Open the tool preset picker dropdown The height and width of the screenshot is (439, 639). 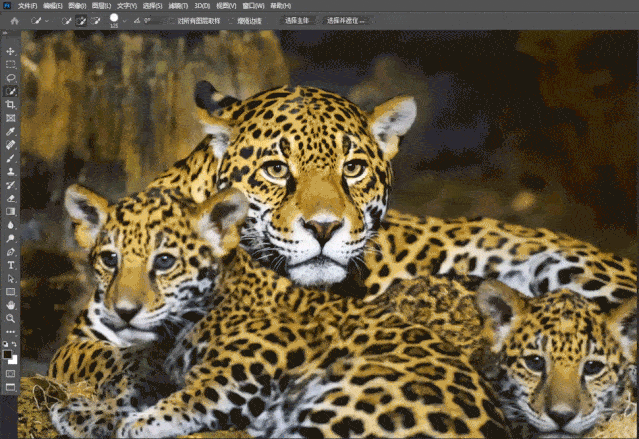click(47, 21)
